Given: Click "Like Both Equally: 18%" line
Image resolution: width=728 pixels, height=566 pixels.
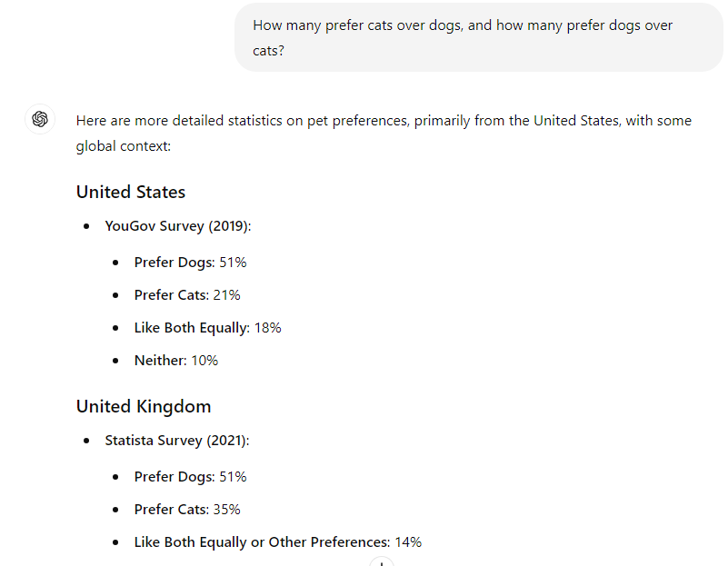Looking at the screenshot, I should click(x=207, y=328).
